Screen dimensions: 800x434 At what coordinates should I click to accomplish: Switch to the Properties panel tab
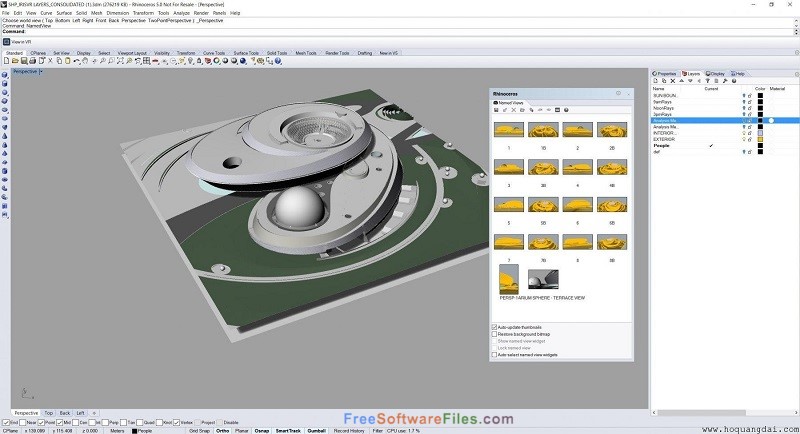tap(664, 73)
